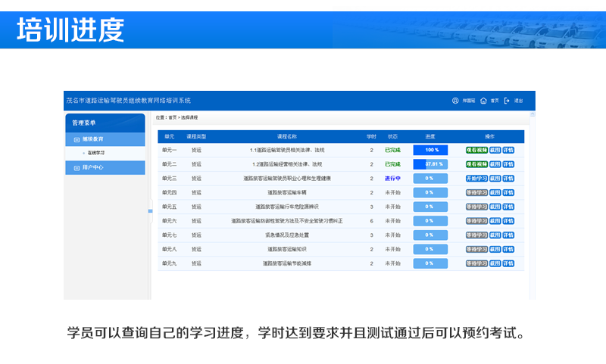Click 截图 icon button for 单元一
606x364 pixels.
click(495, 150)
